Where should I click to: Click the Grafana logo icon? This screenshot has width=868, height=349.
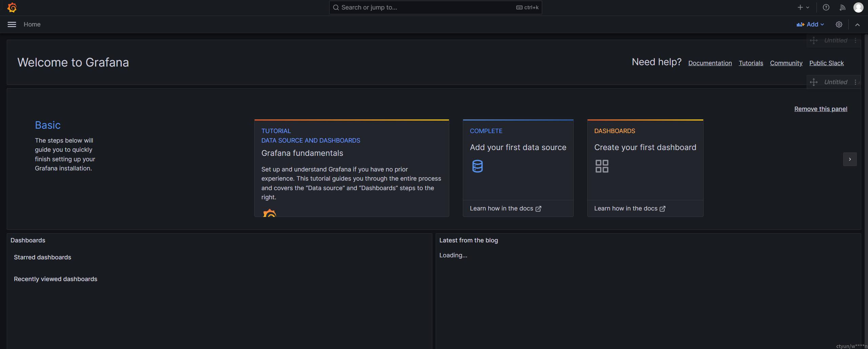pos(12,7)
